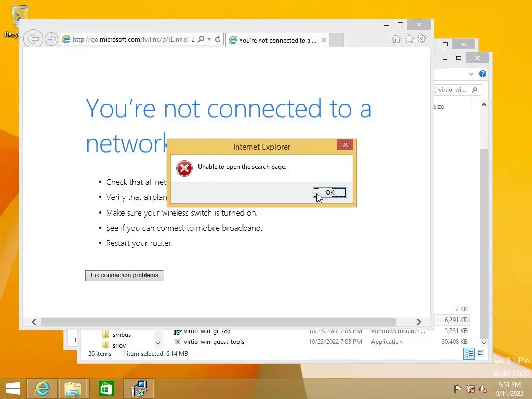Minimize the Internet Explorer window
This screenshot has width=532, height=399.
tap(387, 25)
